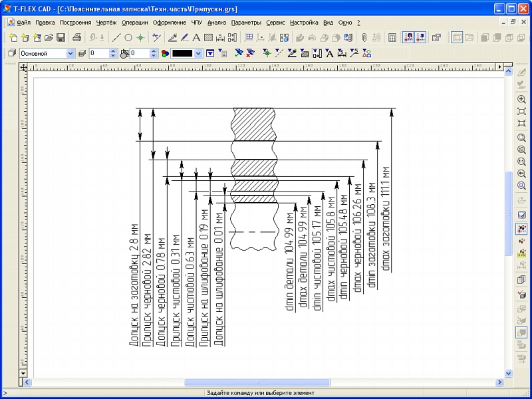This screenshot has width=532, height=399.
Task: Toggle the hatch selection filter
Action: [x=305, y=53]
